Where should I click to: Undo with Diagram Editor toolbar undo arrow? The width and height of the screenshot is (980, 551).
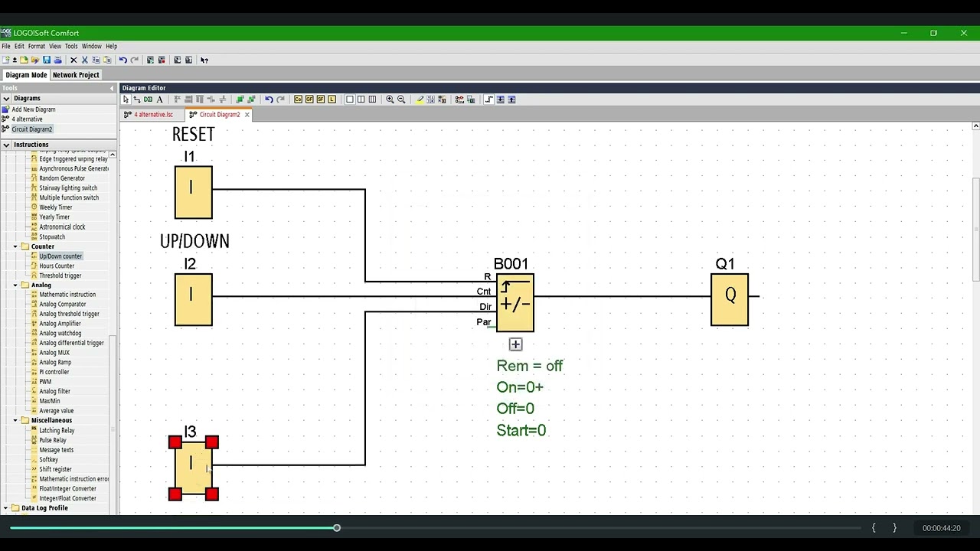[269, 99]
